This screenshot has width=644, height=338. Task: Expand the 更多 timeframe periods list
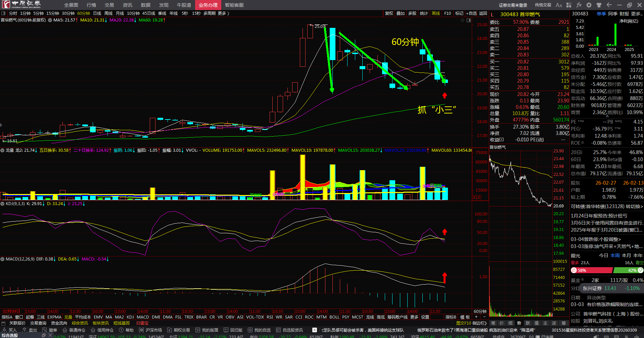coord(223,13)
